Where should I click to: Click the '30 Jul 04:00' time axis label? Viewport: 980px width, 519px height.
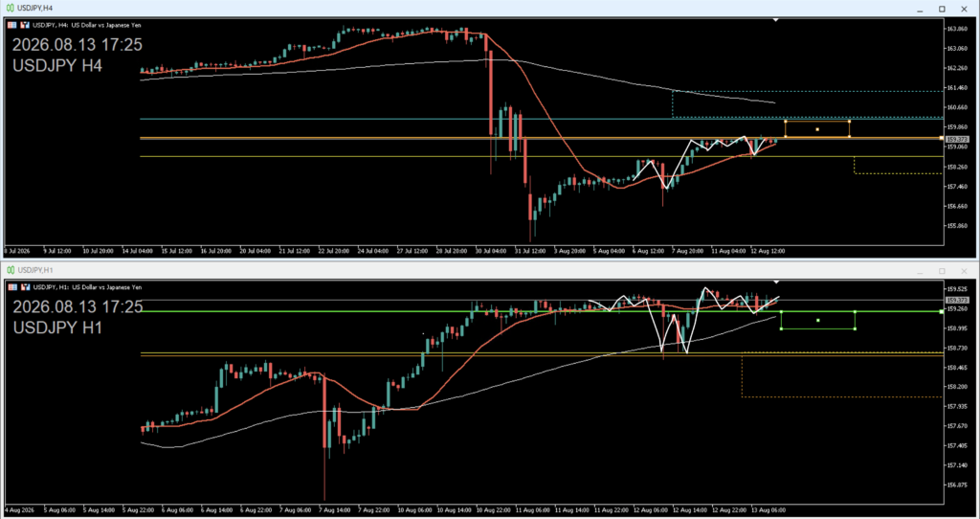pyautogui.click(x=491, y=251)
